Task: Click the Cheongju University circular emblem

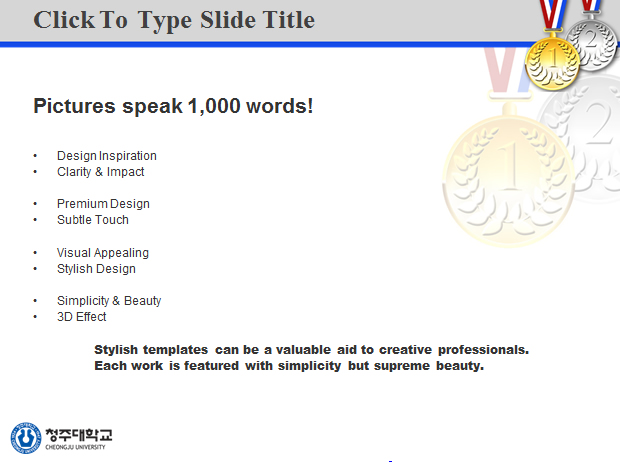Action: 26,438
